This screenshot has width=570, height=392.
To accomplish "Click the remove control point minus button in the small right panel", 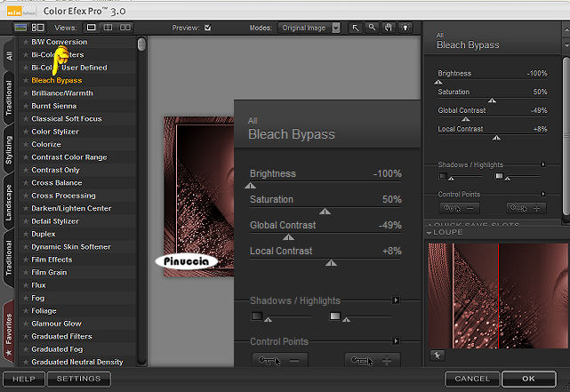I will pos(460,208).
